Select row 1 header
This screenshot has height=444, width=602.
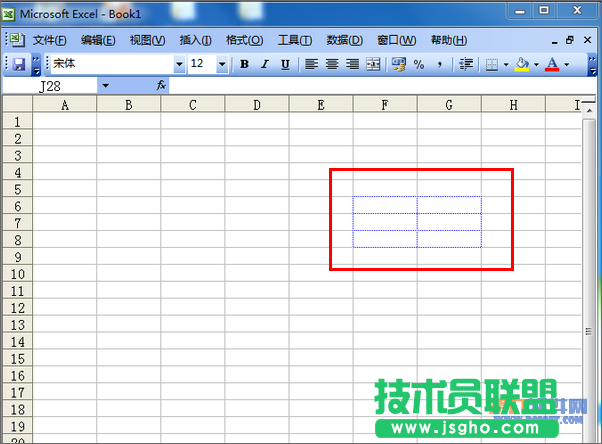17,121
